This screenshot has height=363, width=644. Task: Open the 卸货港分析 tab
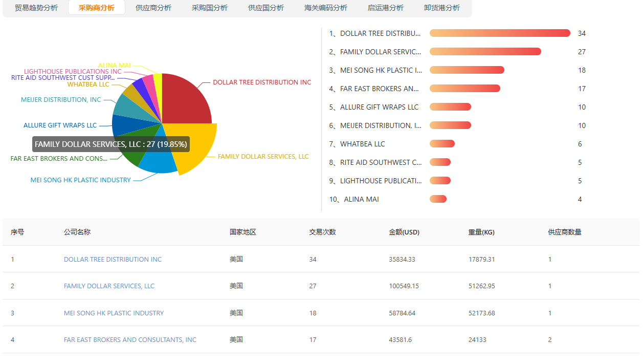[442, 8]
